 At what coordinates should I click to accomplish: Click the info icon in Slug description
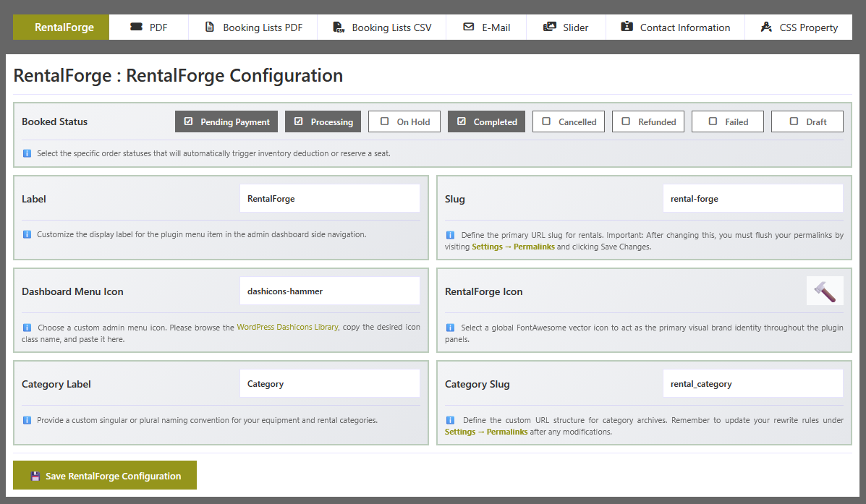(x=450, y=235)
